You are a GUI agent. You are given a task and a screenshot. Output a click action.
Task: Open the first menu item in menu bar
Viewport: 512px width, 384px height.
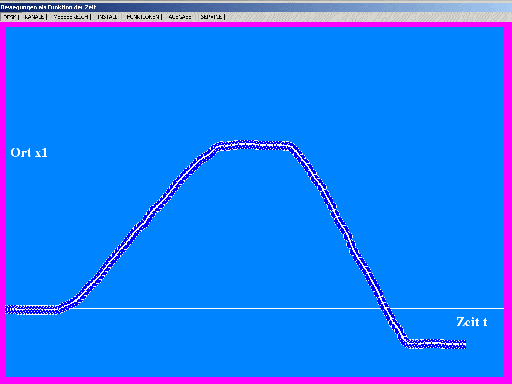(10, 17)
